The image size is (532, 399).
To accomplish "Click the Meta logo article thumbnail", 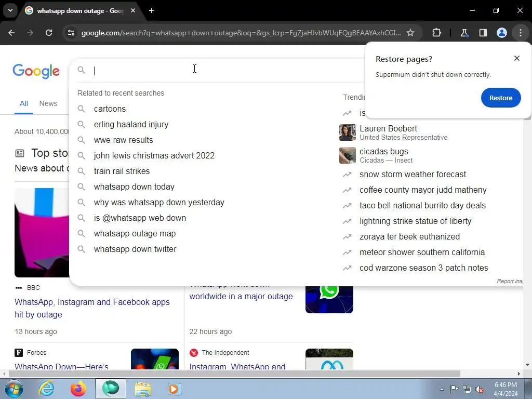I will [329, 359].
